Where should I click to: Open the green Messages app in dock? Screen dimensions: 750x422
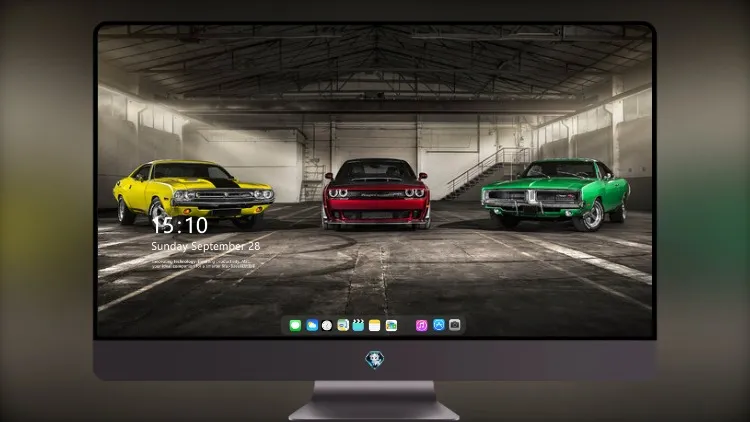pos(295,325)
